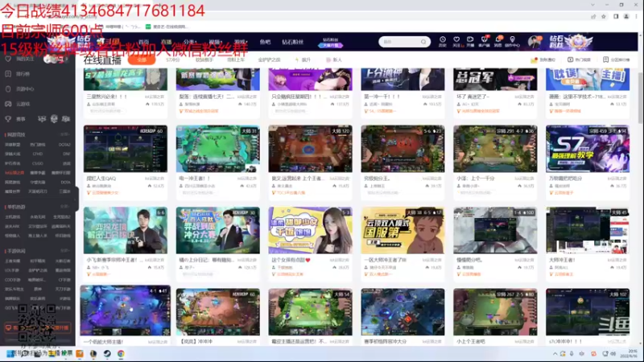Image resolution: width=644 pixels, height=362 pixels.
Task: Select the orange 全部 filter tab
Action: pos(142,60)
